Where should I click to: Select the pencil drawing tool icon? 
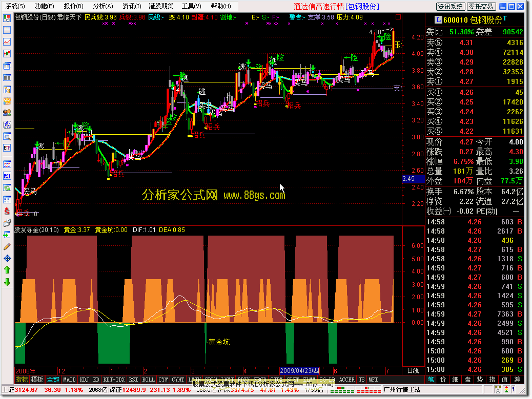[7, 246]
